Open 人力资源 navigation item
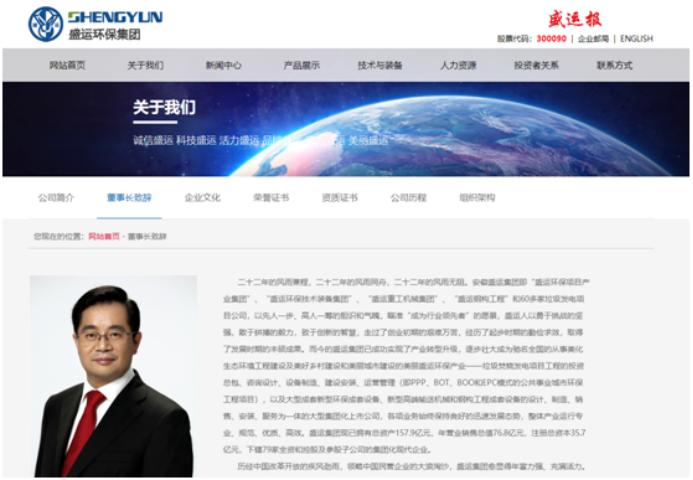 pos(458,65)
